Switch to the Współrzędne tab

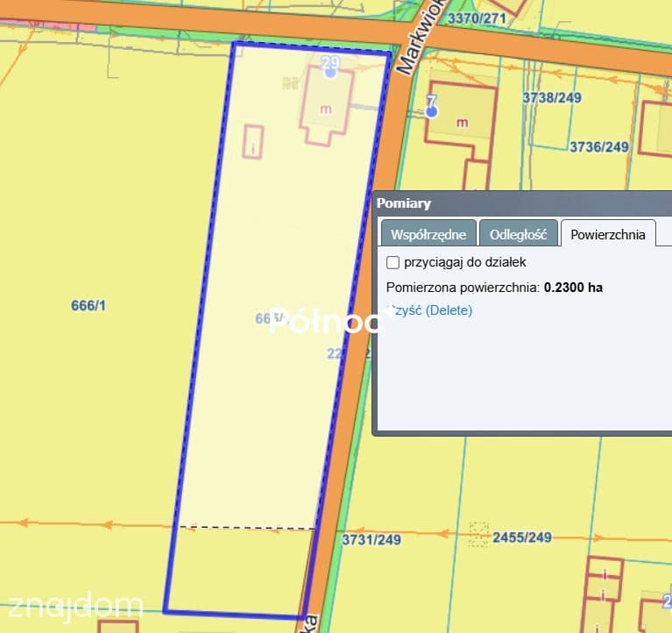pos(428,234)
